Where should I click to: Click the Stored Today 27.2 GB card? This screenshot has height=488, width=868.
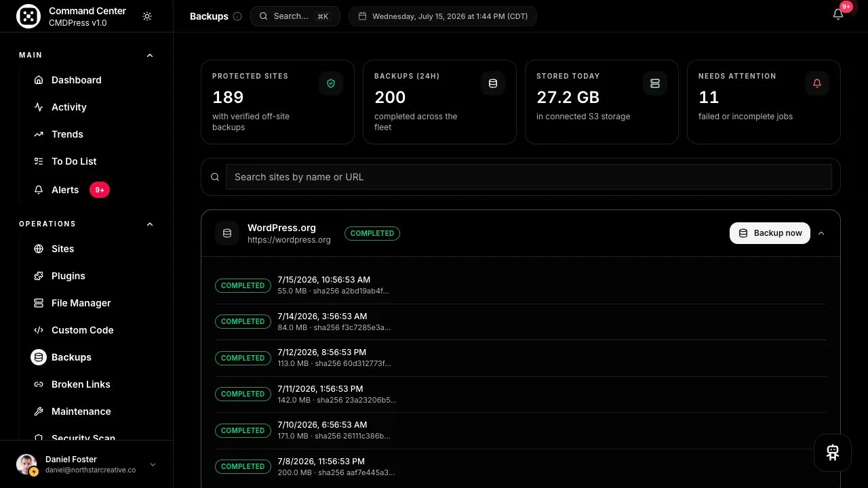point(601,102)
